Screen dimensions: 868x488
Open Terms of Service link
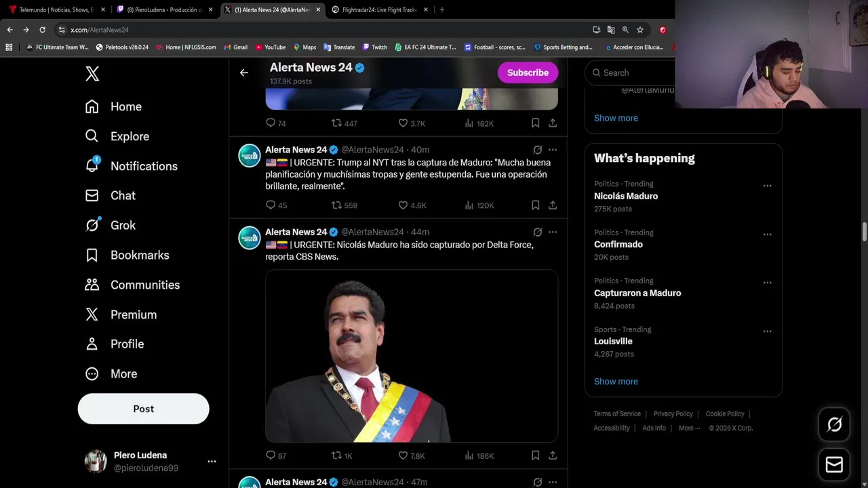pos(617,414)
